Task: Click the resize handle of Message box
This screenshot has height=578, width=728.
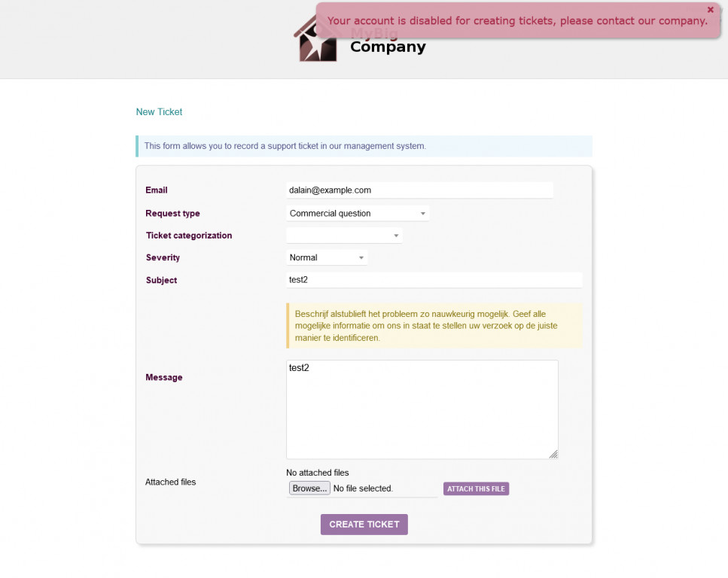Action: click(553, 454)
